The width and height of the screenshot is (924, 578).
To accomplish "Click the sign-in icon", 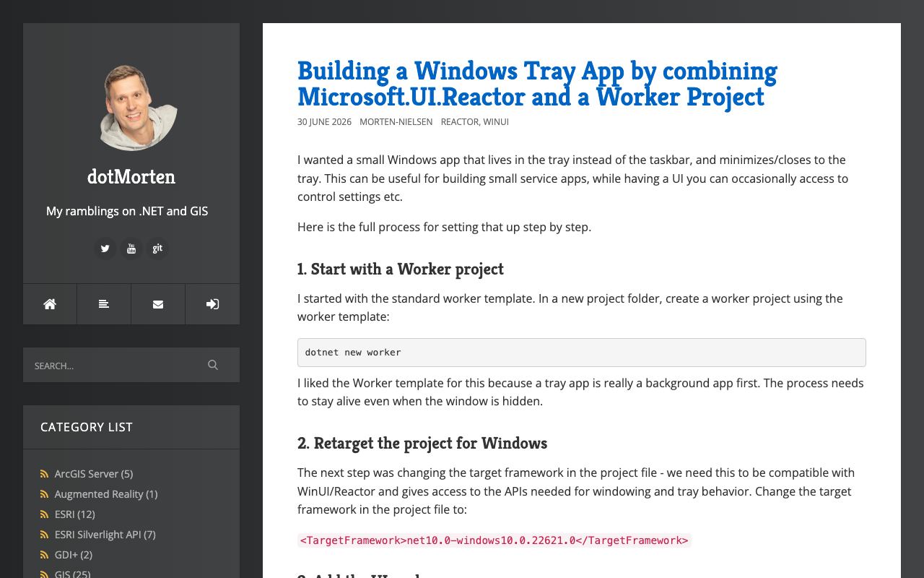I will (x=212, y=304).
